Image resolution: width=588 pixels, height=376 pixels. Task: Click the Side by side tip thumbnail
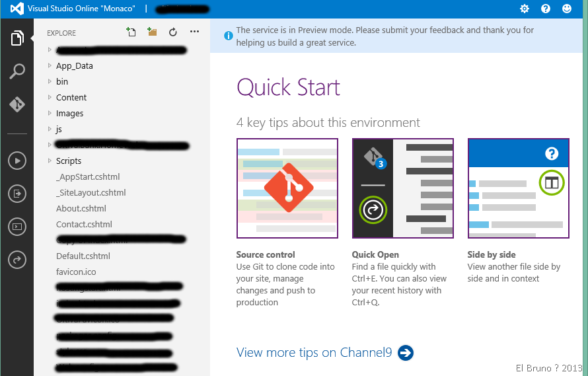point(518,188)
